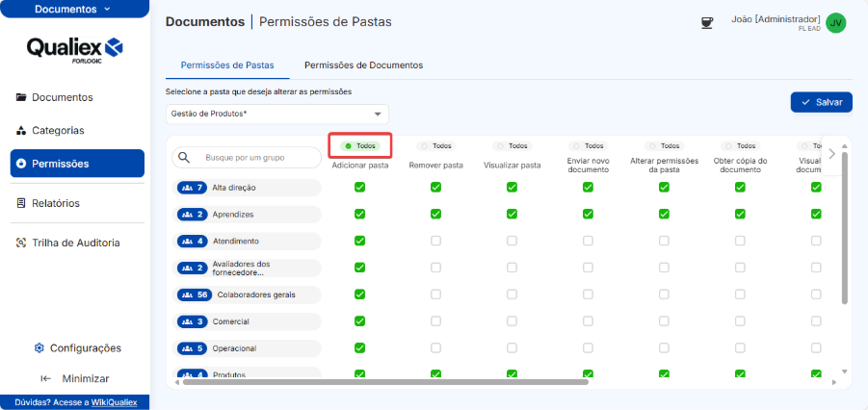868x410 pixels.
Task: Open the Documentos module dropdown at top
Action: [73, 9]
